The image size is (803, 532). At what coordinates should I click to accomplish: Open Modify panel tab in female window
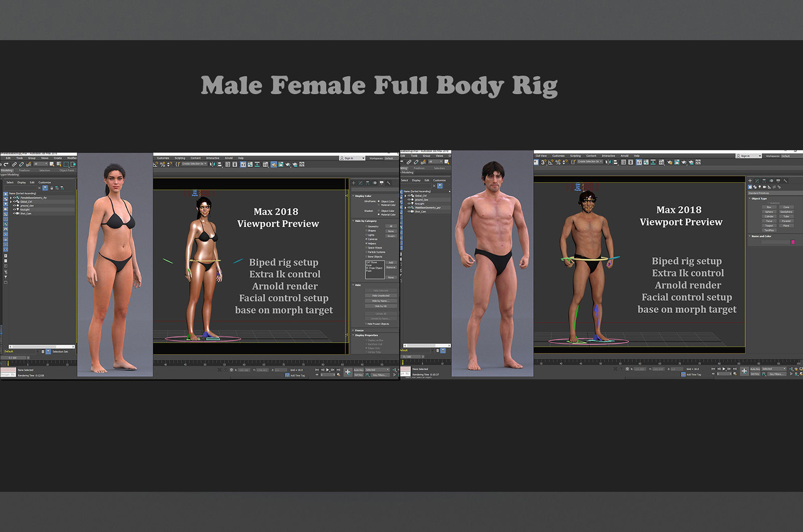tap(360, 183)
